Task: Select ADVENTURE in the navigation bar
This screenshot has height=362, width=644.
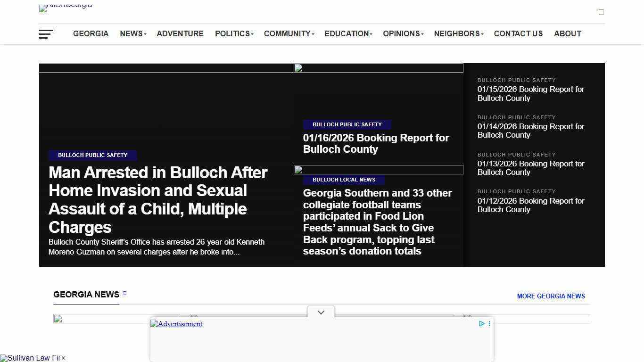Action: click(x=180, y=33)
